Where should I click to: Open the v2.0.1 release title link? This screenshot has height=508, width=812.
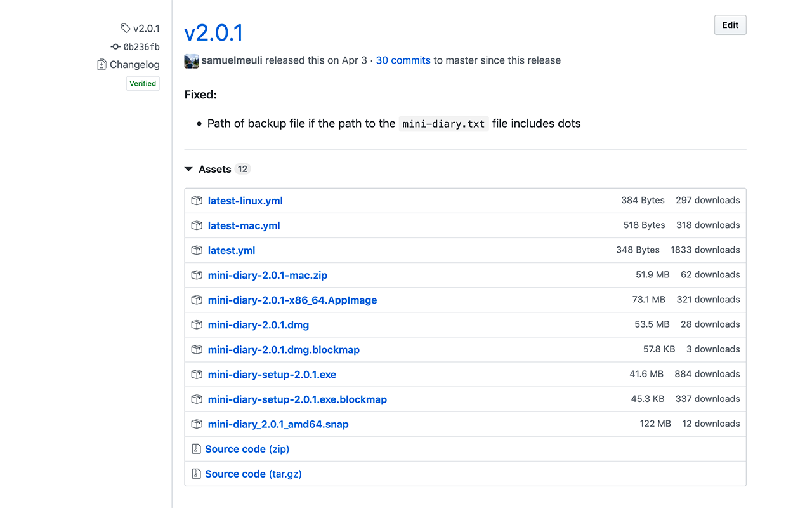point(214,32)
